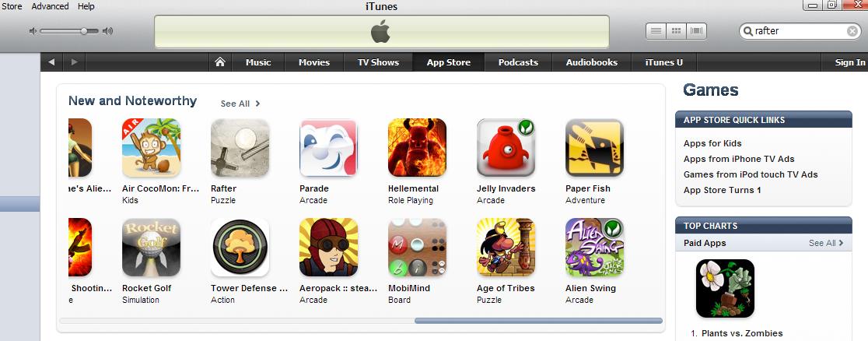
Task: Open the Advanced menu
Action: tap(50, 7)
